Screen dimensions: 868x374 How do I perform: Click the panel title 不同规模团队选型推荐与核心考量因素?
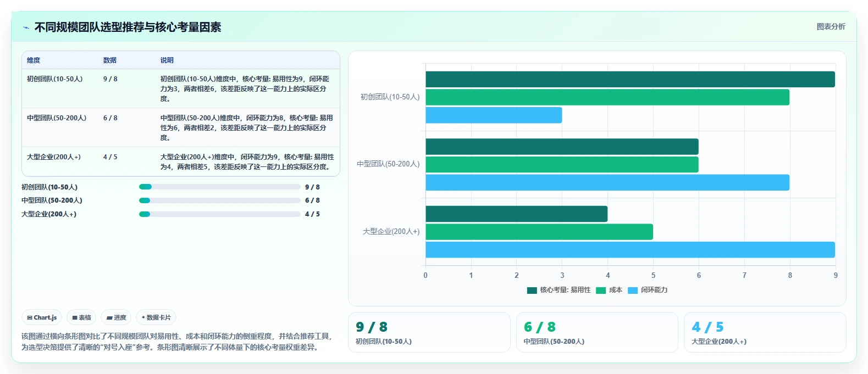tap(128, 27)
